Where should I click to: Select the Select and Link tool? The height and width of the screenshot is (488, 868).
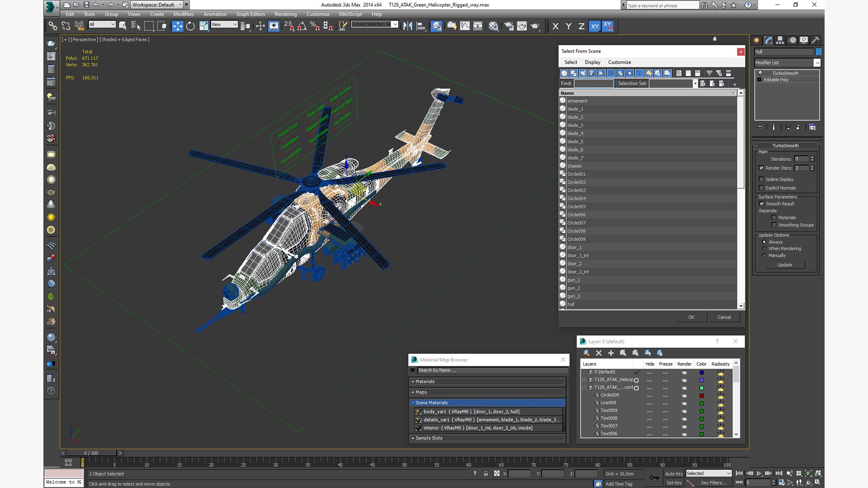coord(53,26)
